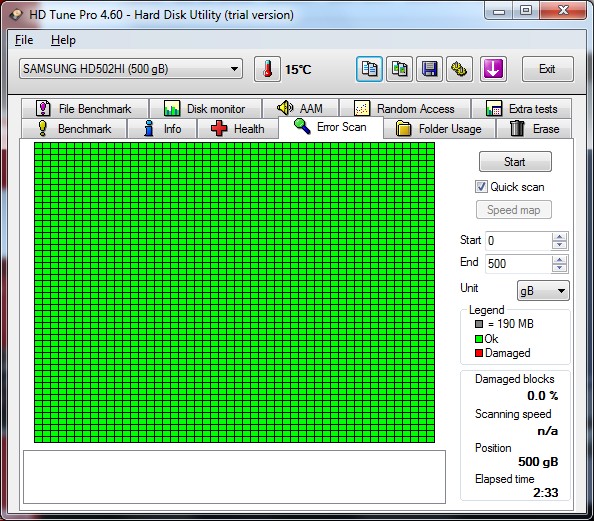
Task: Open the File menu
Action: pos(24,40)
